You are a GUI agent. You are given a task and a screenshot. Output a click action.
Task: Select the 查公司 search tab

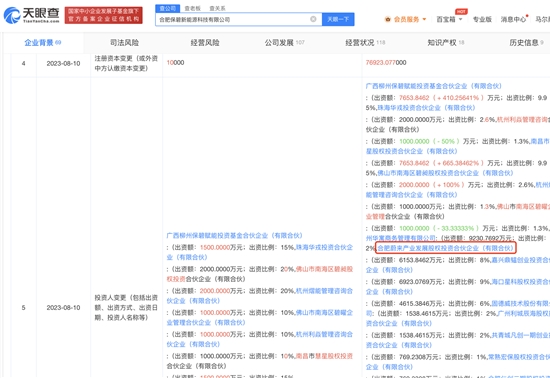tap(167, 8)
